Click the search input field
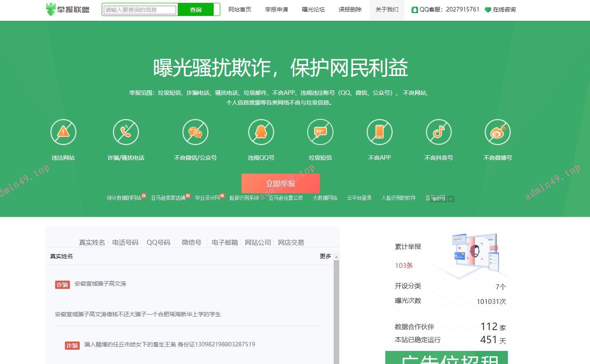 tap(139, 9)
